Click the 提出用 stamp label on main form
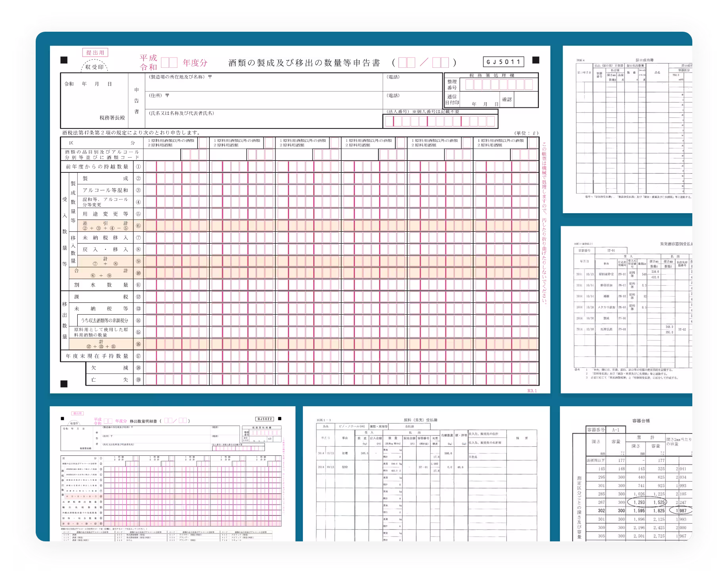 pos(95,52)
